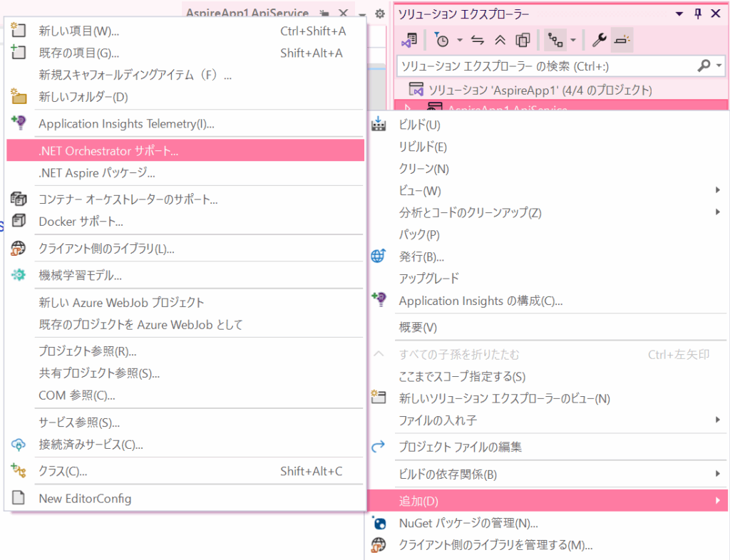Choose 共有プロジェクト参照(S)... entry

(185, 373)
